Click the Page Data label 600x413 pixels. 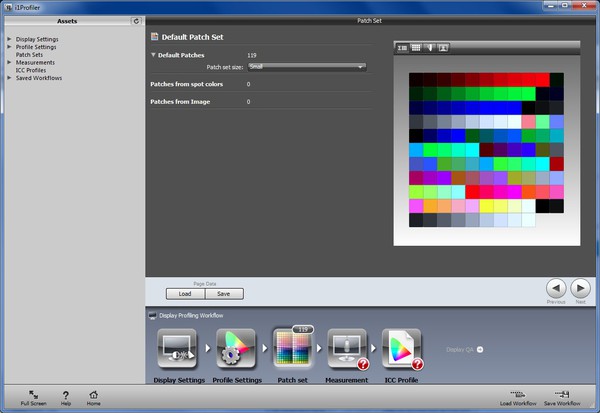pos(205,284)
